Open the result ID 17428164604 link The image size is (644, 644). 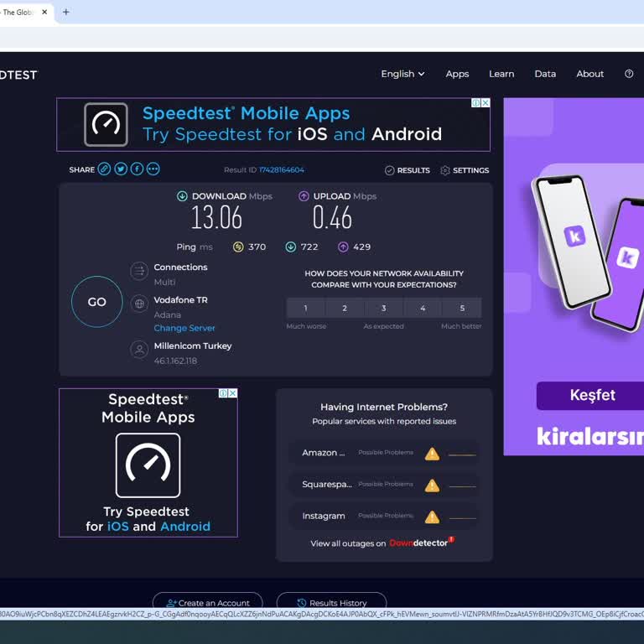(x=281, y=170)
